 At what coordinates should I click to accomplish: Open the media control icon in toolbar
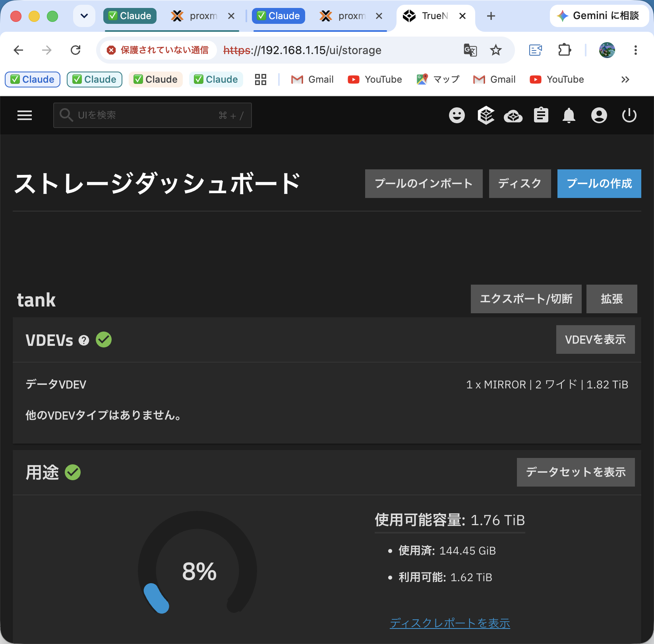[x=536, y=50]
